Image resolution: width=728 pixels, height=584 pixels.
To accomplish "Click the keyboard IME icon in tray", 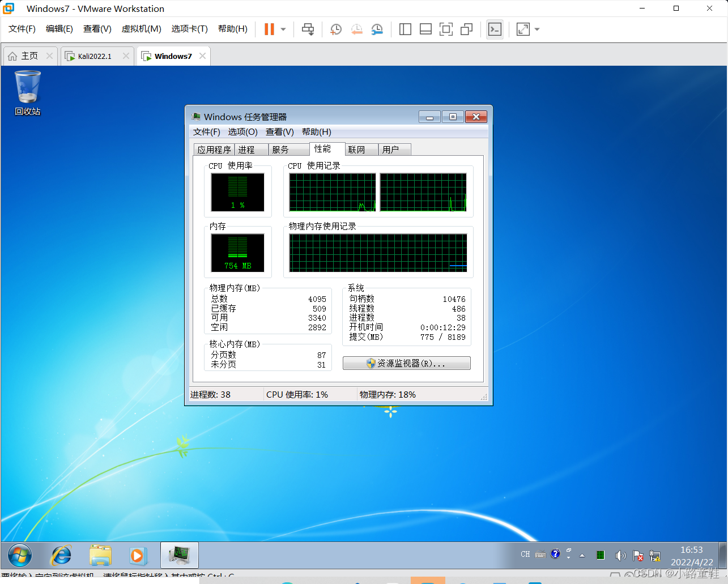I will [x=540, y=555].
